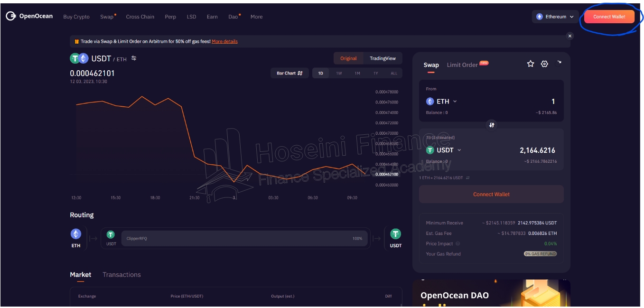Viewport: 644px width, 308px height.
Task: Open the Buy Crypto menu
Action: (76, 17)
